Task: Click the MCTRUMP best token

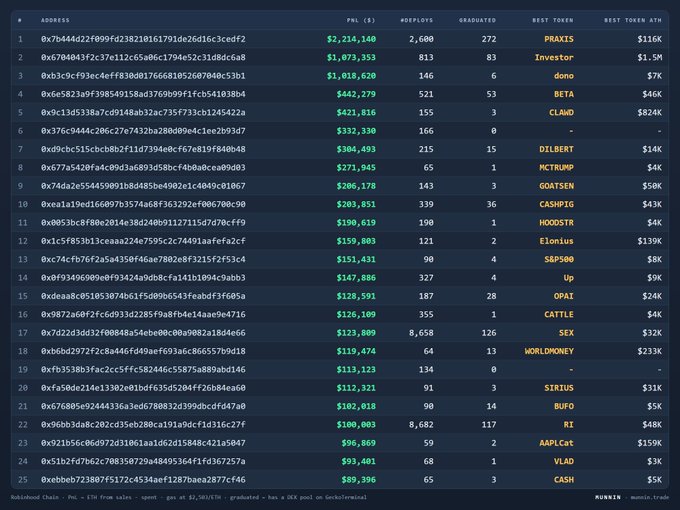Action: 556,167
